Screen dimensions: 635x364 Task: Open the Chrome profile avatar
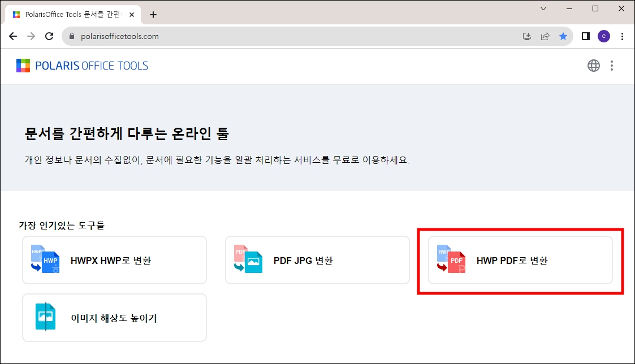point(604,36)
